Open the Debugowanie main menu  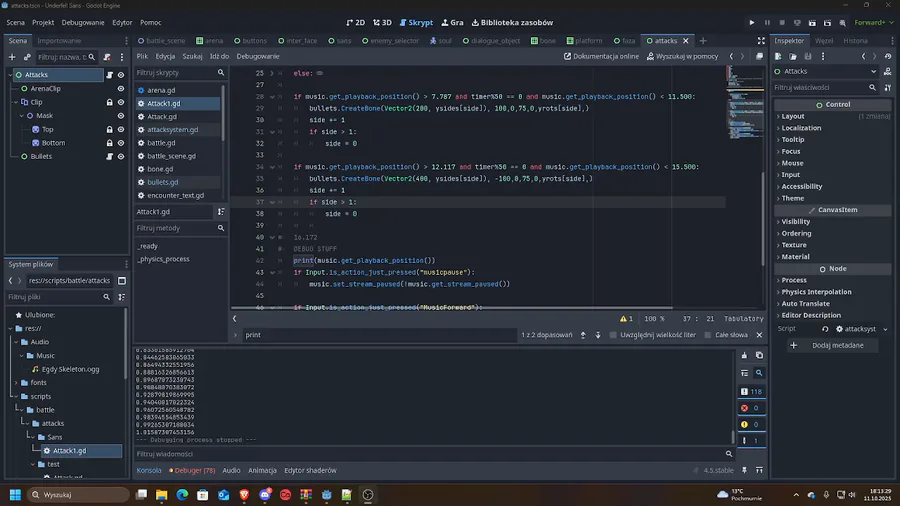click(x=83, y=22)
